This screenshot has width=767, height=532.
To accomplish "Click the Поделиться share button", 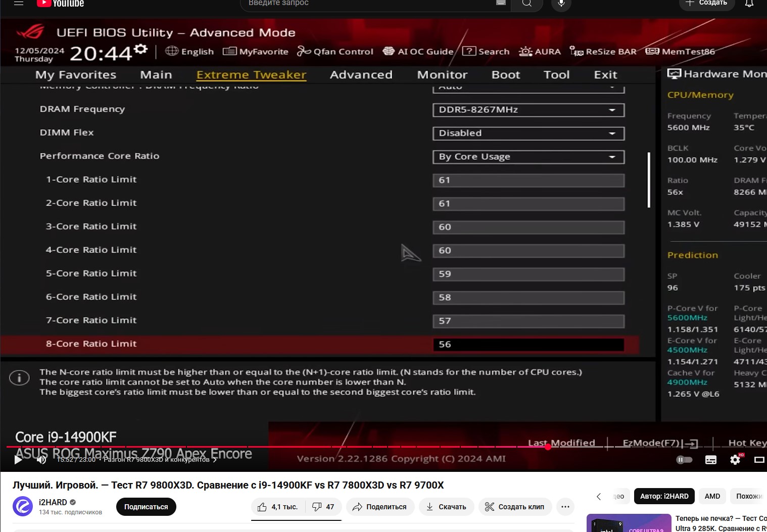I will tap(379, 507).
